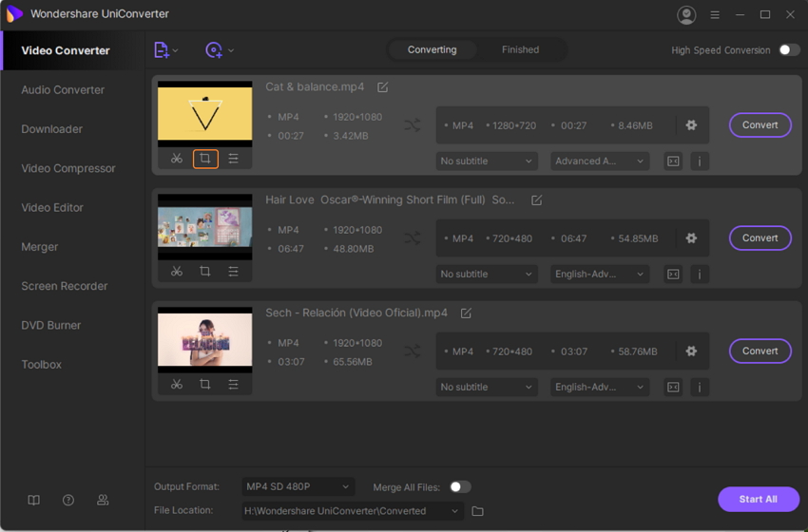Click the help question mark icon

tap(68, 500)
